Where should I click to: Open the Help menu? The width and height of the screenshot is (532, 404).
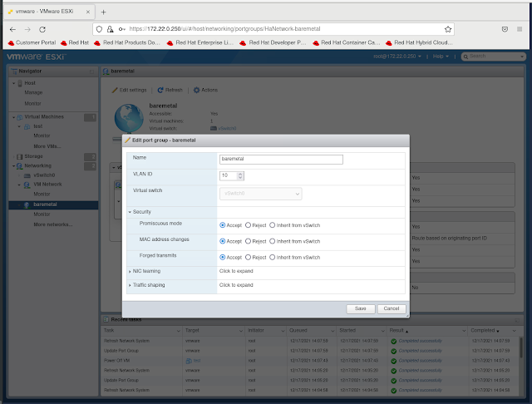441,57
